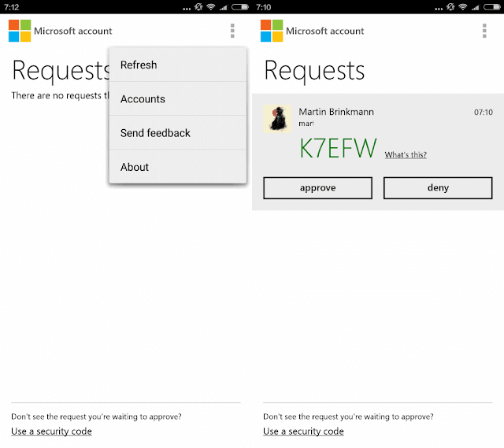Tap "There are no requests" message

pos(60,95)
